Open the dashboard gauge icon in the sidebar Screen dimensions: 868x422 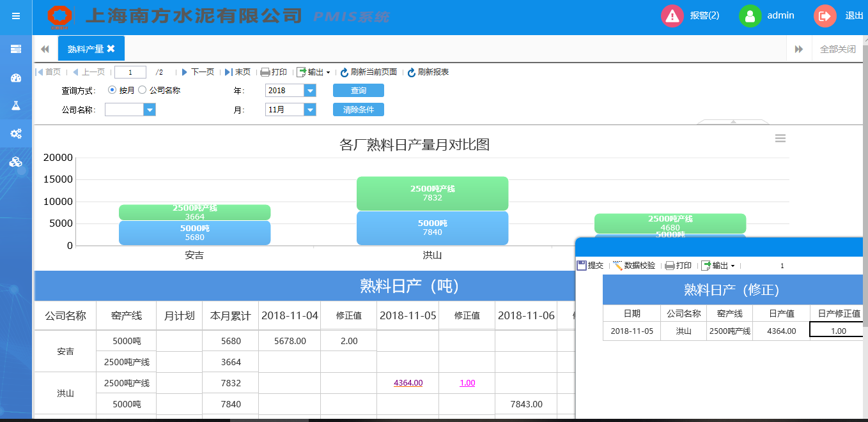point(16,78)
